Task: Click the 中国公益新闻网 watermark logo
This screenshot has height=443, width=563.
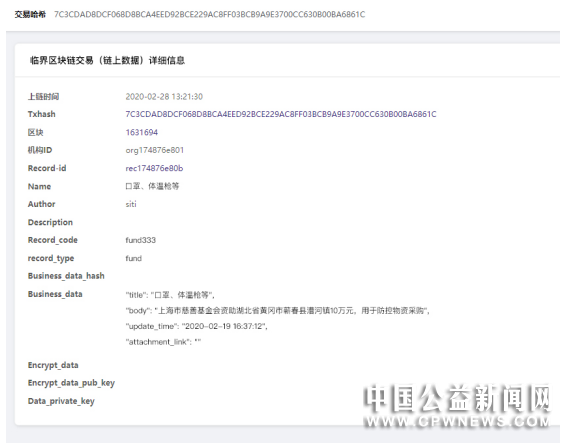Action: 457,405
